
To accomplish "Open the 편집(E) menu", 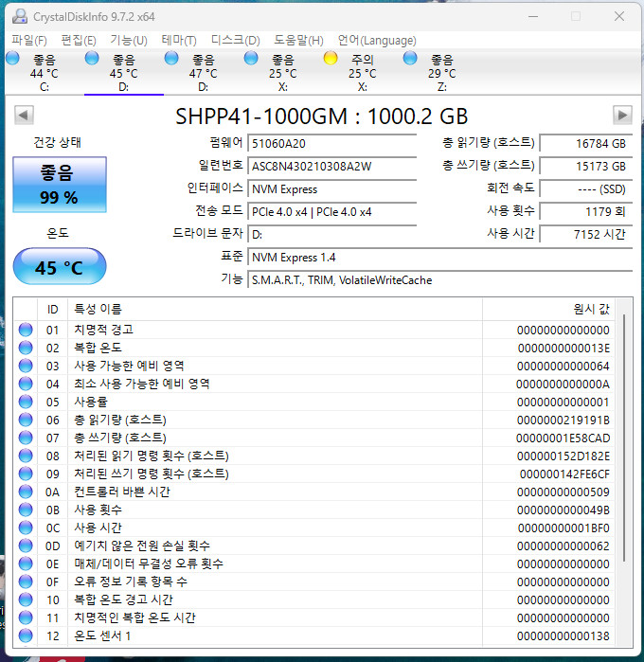I will (x=79, y=41).
